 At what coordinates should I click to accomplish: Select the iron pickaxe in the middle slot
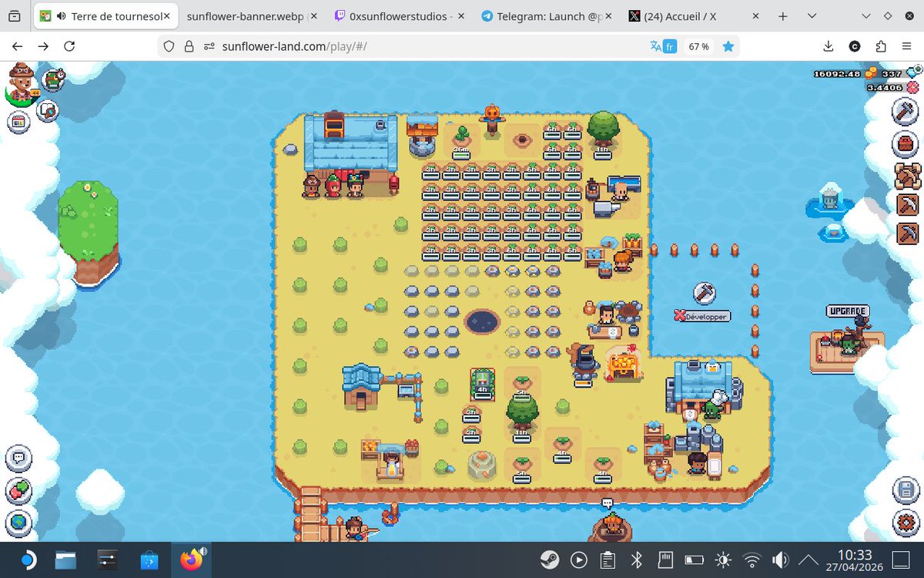click(908, 204)
